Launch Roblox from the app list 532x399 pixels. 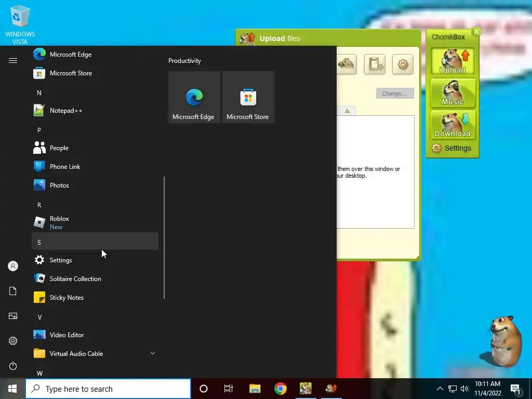click(95, 222)
